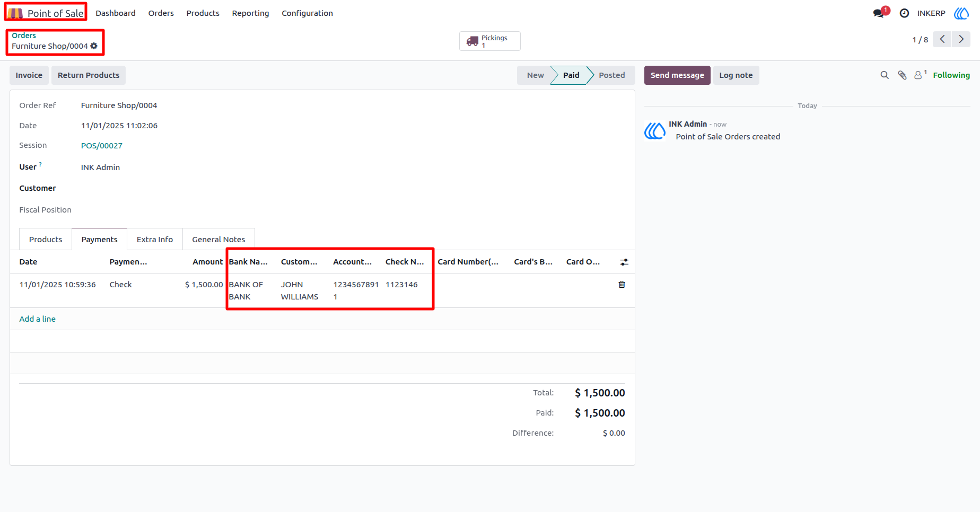
Task: Click the Return Products button
Action: click(89, 75)
